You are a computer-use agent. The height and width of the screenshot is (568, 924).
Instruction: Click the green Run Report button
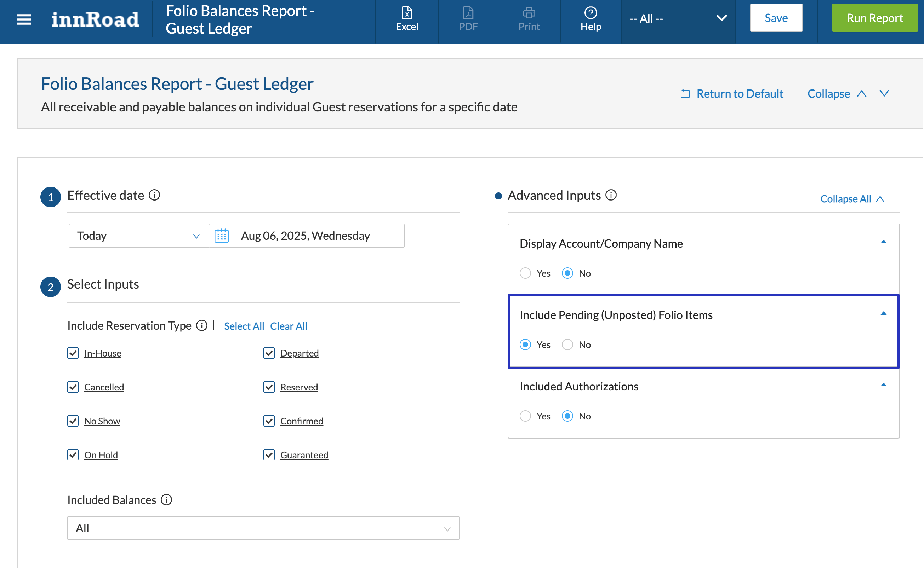click(x=874, y=18)
